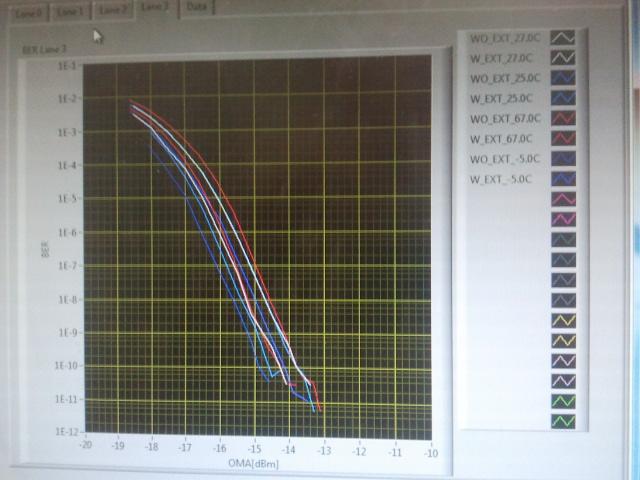Switch to the Lane 0 tab
Screen dimensions: 640x480
pos(29,13)
